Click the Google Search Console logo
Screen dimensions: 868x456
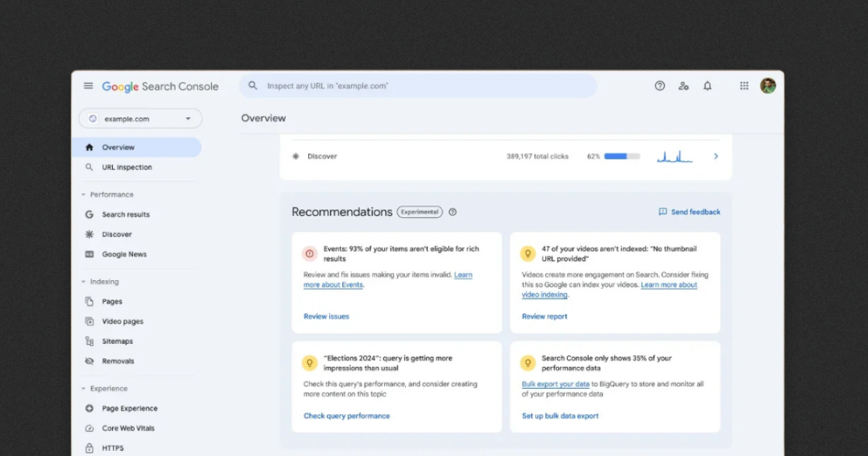pyautogui.click(x=160, y=86)
